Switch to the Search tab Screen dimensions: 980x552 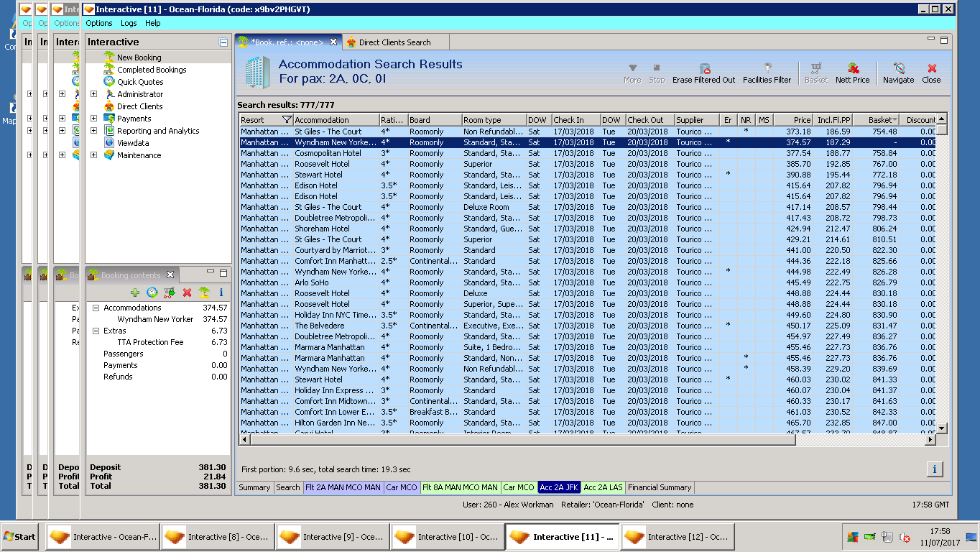[x=288, y=487]
